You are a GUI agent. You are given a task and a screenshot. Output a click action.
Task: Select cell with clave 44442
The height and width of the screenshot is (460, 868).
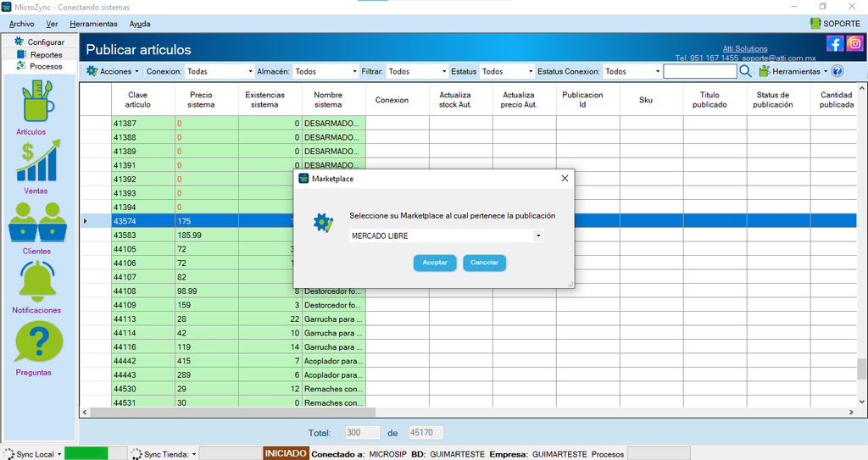[x=142, y=361]
